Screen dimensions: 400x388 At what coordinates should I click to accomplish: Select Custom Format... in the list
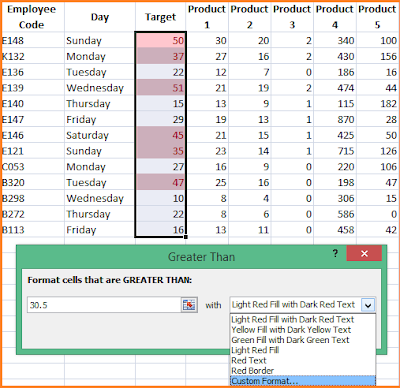pos(303,381)
